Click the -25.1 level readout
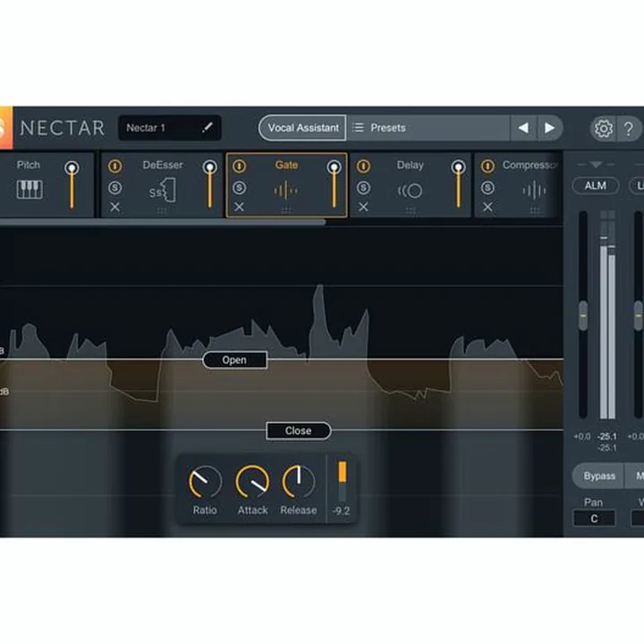644x644 pixels. (607, 436)
